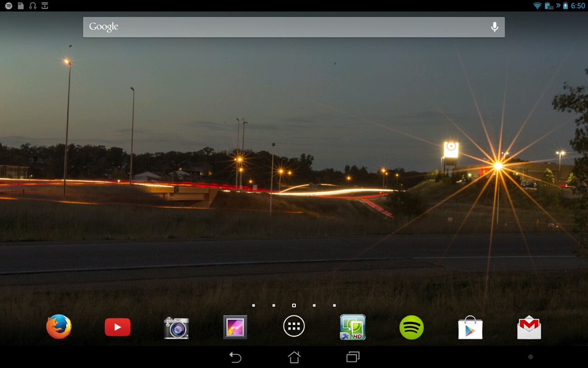This screenshot has height=368, width=588.
Task: Tap the Home navigation button
Action: tap(294, 357)
